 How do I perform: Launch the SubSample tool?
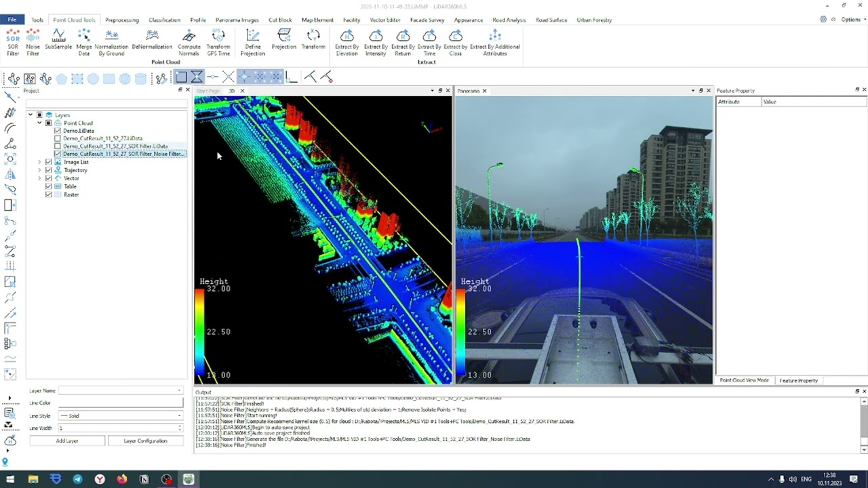pos(58,39)
